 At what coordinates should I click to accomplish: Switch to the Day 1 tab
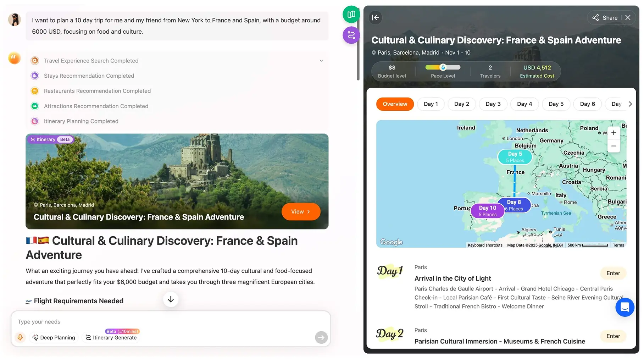(431, 104)
